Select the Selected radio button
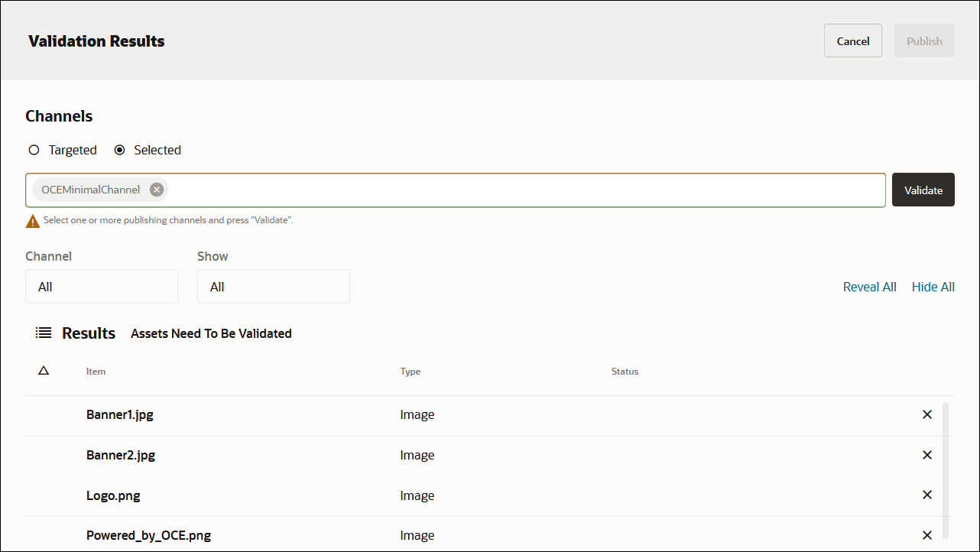The width and height of the screenshot is (980, 552). coord(119,150)
